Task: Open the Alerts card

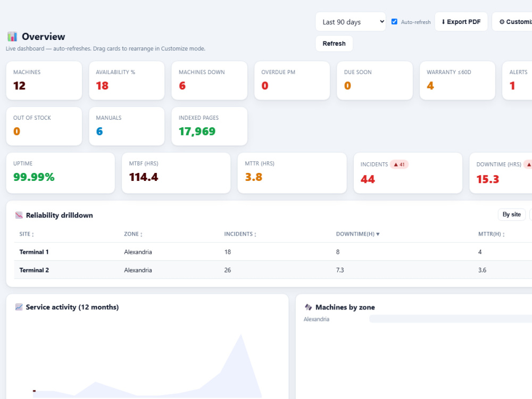Action: (517, 80)
